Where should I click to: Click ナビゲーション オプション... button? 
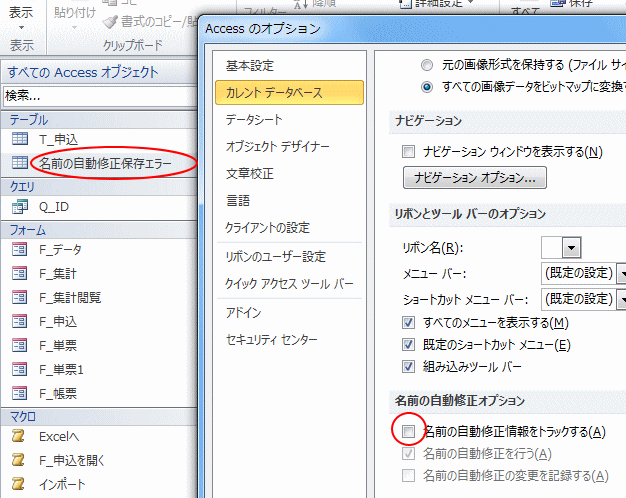point(475,178)
